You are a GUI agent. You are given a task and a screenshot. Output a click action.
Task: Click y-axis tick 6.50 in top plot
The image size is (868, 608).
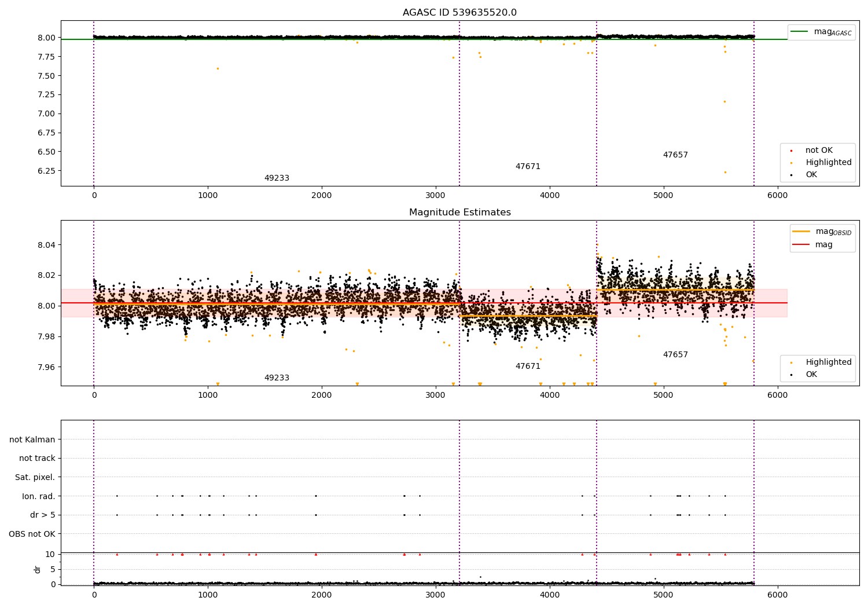[x=46, y=152]
